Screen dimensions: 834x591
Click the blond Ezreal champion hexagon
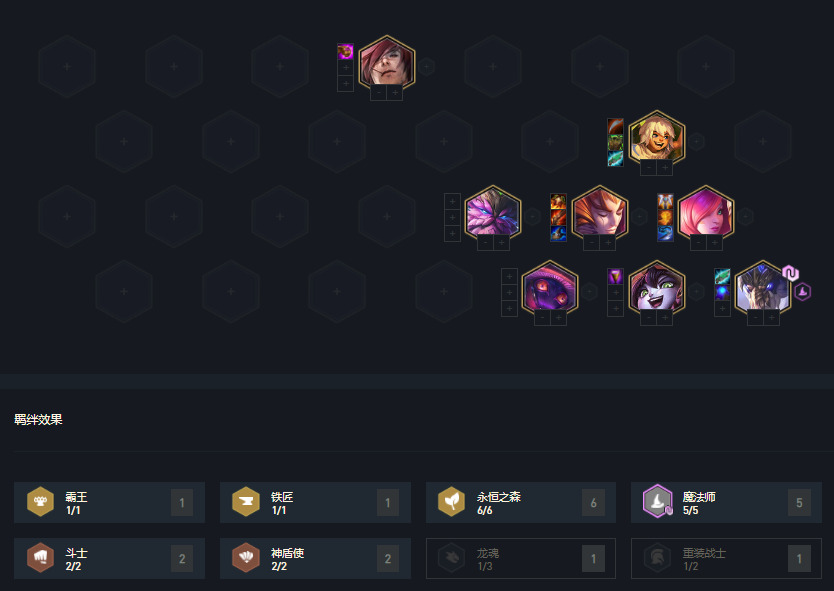[656, 138]
